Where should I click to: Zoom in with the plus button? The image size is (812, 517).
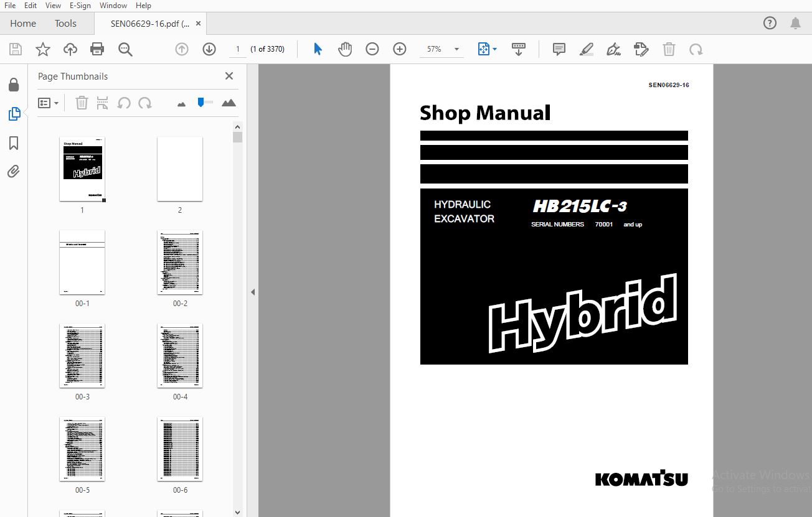click(400, 49)
